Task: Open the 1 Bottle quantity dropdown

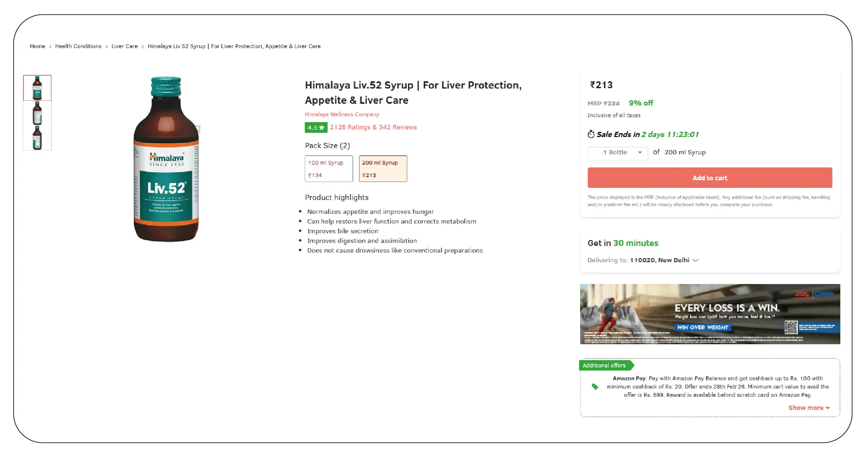Action: (x=618, y=153)
